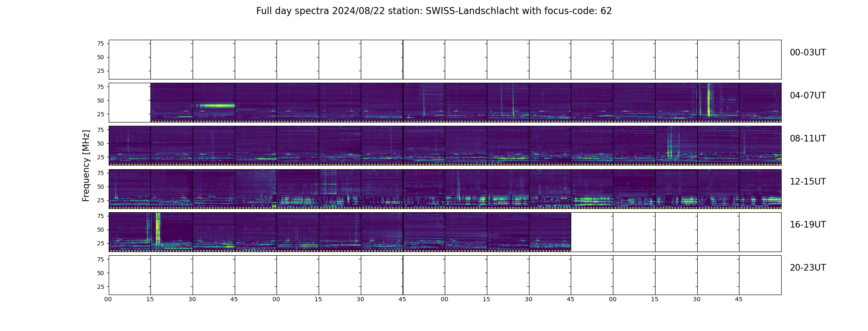Screen dimensions: 868x331
Task: Click the first '45' x-axis tick label
Action: (x=234, y=299)
